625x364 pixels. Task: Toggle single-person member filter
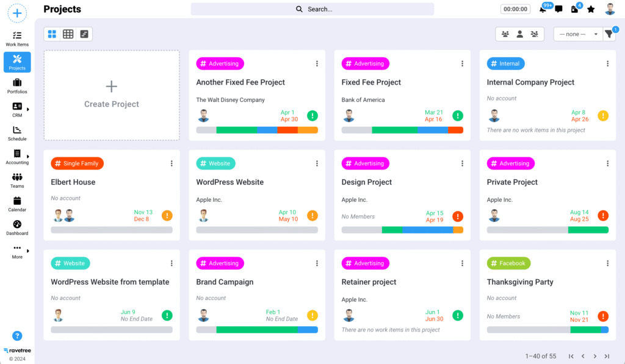[x=519, y=34]
